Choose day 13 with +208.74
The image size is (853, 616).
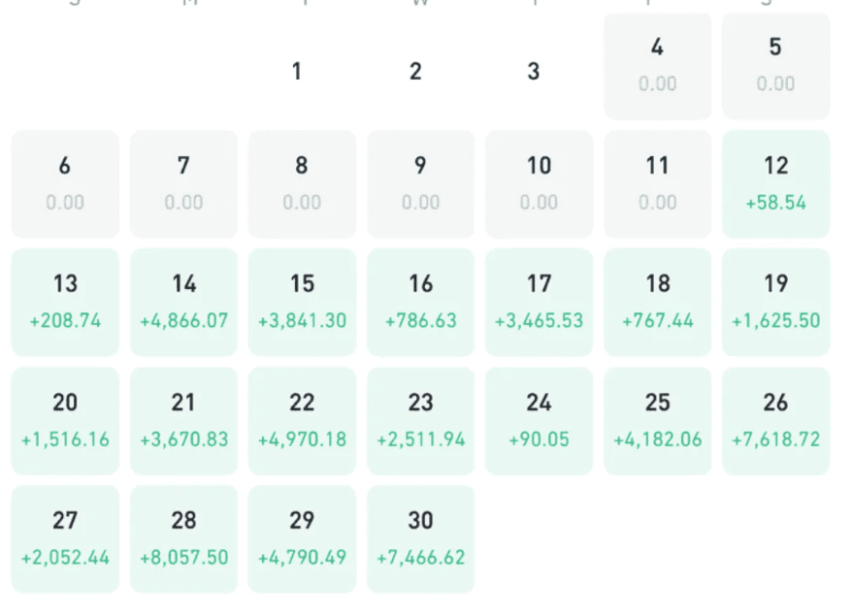tap(65, 303)
